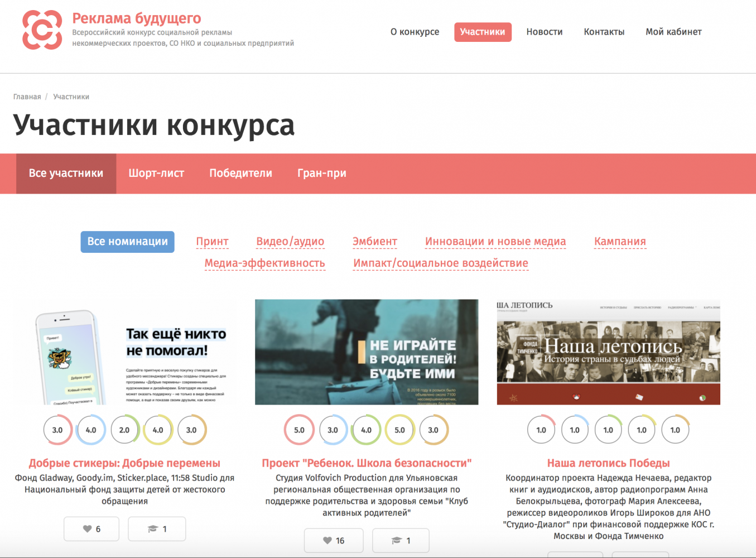
Task: Click first 3.0 red rating circle under Добрые стикеры
Action: [57, 430]
